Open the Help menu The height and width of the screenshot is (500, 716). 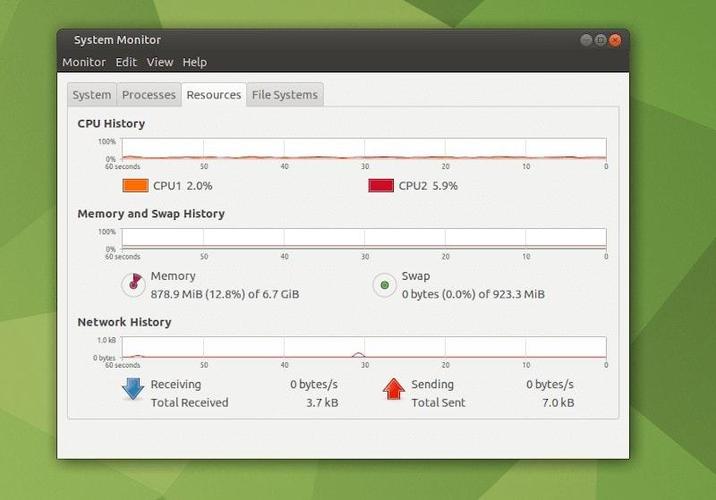195,62
